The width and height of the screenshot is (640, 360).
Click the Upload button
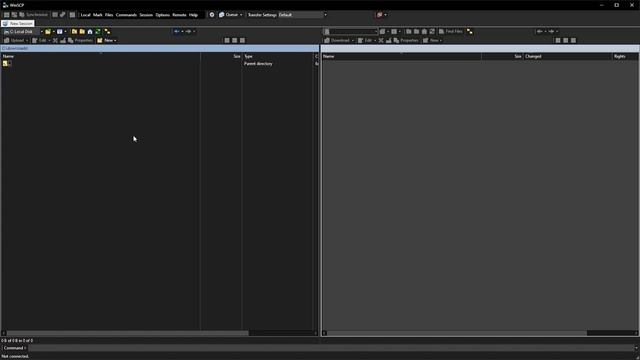(x=14, y=40)
